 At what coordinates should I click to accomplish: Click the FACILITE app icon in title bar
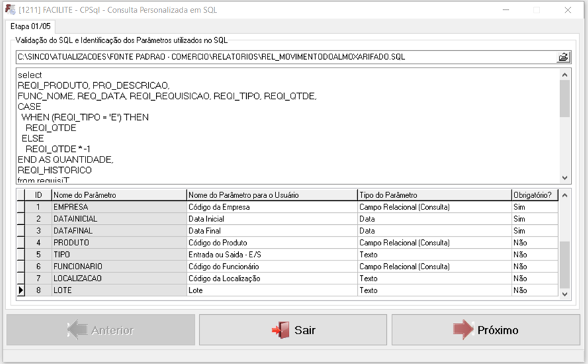10,9
